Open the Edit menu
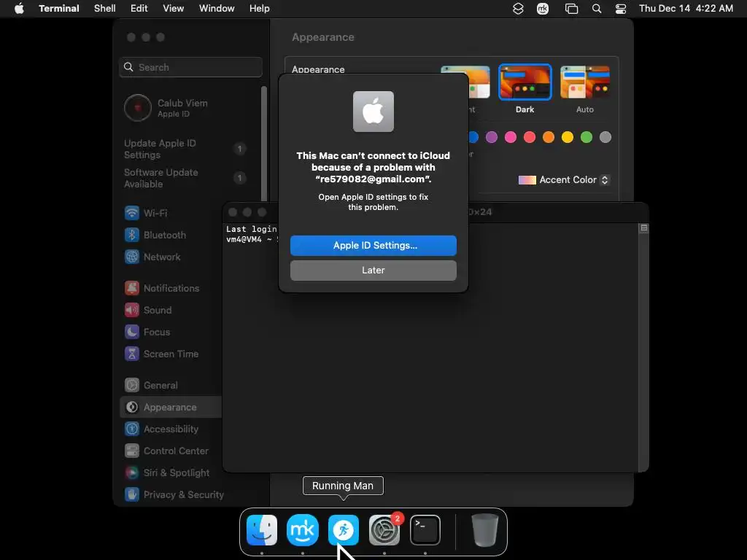Viewport: 747px width, 560px height. [139, 9]
